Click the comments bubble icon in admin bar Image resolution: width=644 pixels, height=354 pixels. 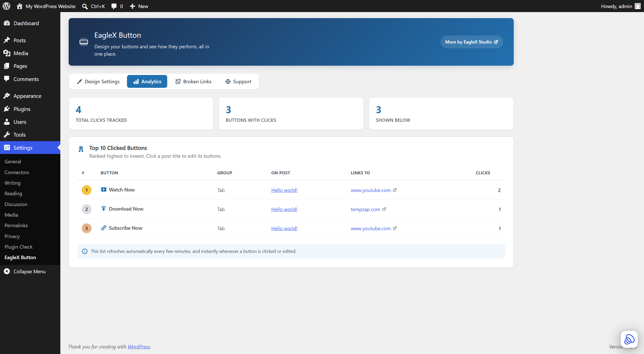114,6
